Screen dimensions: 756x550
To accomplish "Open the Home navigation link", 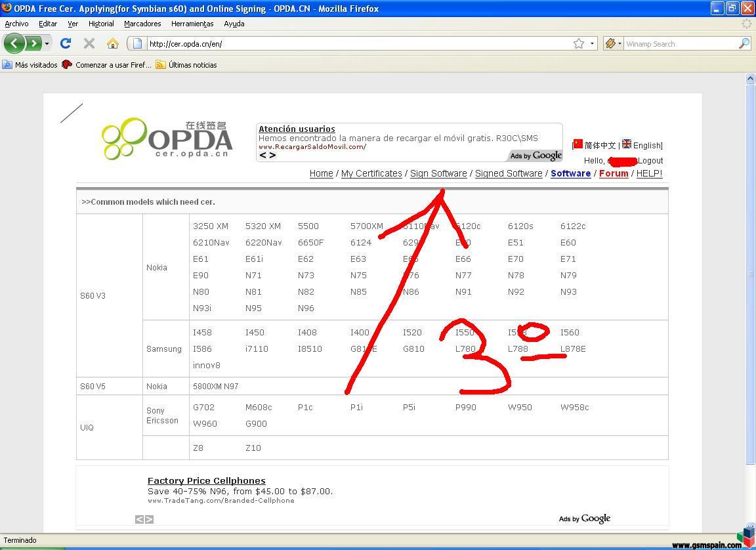I will click(321, 173).
